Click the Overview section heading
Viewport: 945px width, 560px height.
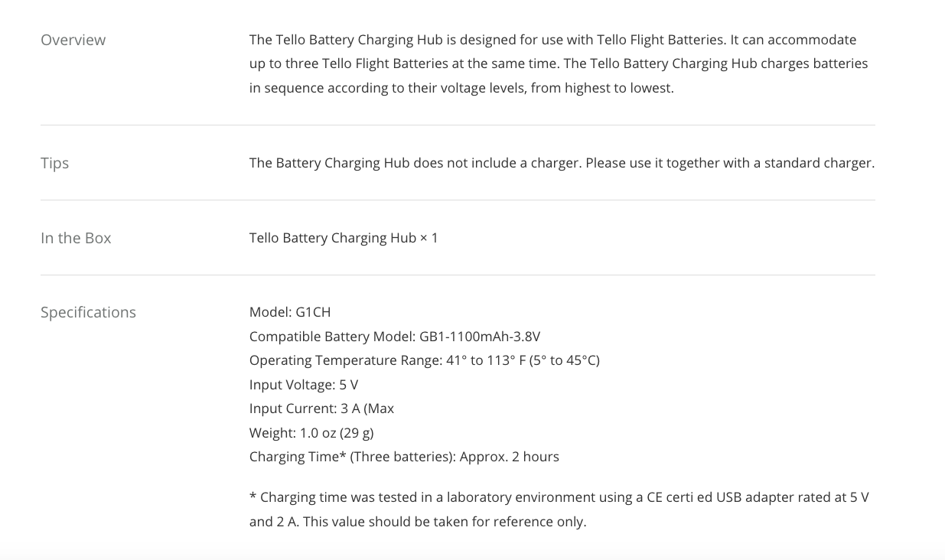pos(73,40)
